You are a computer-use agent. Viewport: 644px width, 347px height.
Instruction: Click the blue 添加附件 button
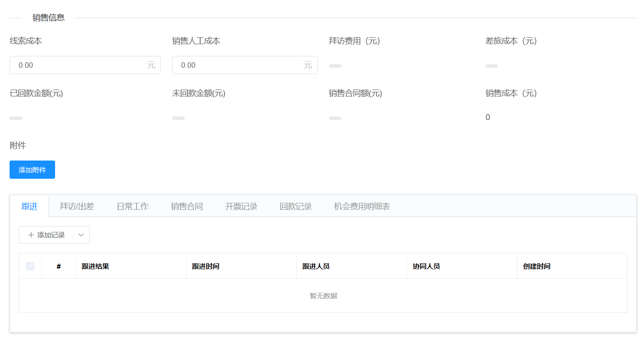coord(32,169)
